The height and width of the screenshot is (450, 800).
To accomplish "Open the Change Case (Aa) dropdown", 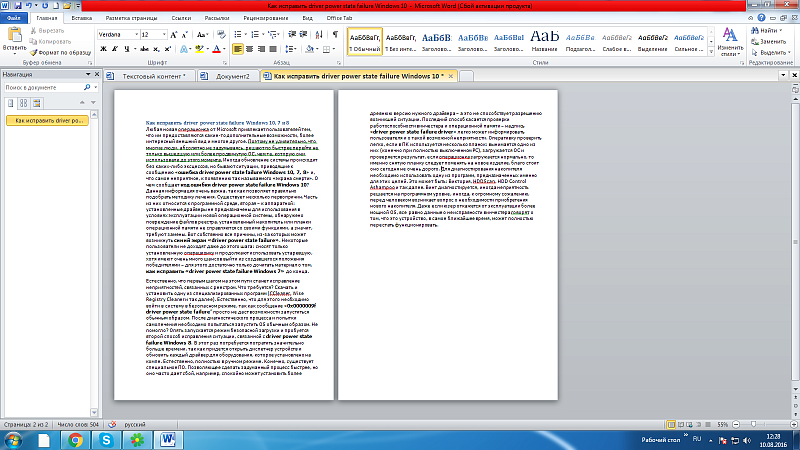I will [202, 35].
